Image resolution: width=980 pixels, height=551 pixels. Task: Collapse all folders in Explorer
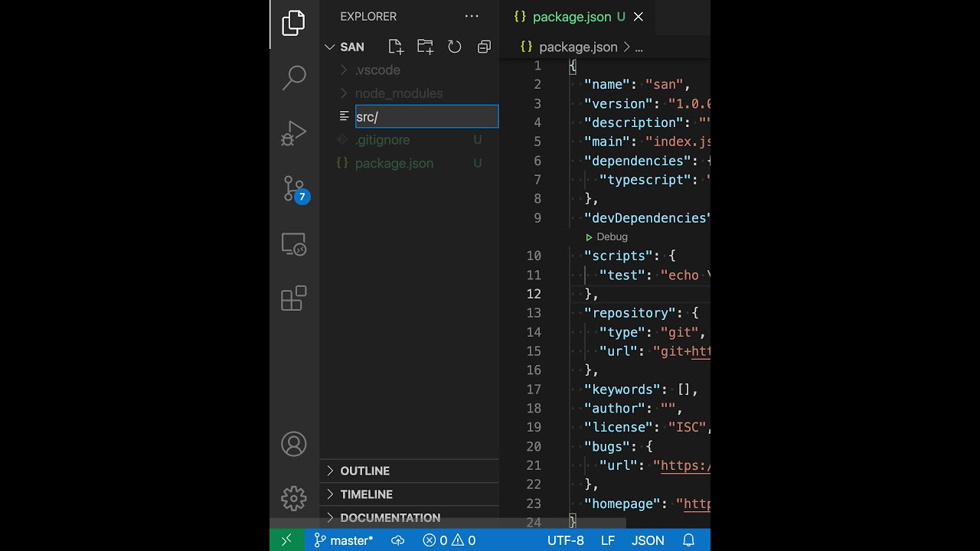tap(484, 47)
